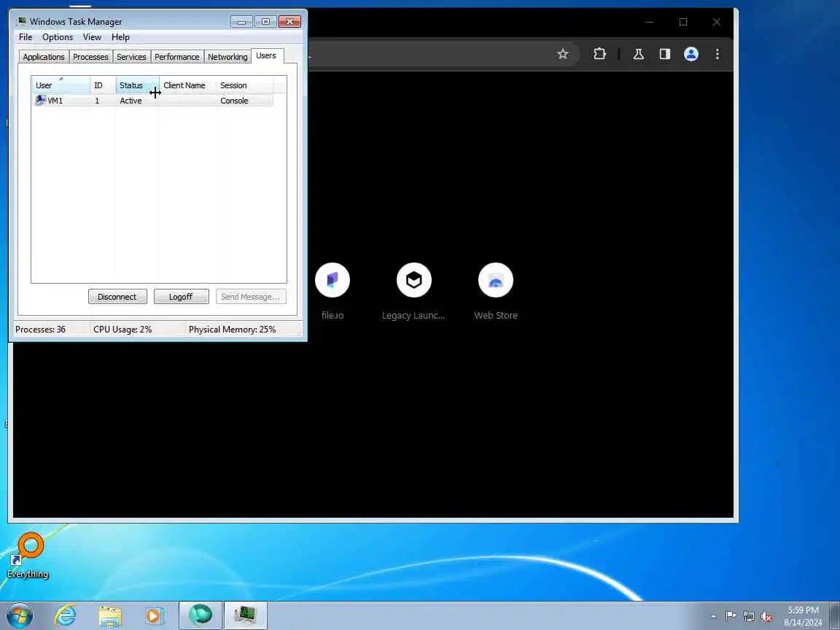Open Chrome Labs flask icon

coord(638,53)
